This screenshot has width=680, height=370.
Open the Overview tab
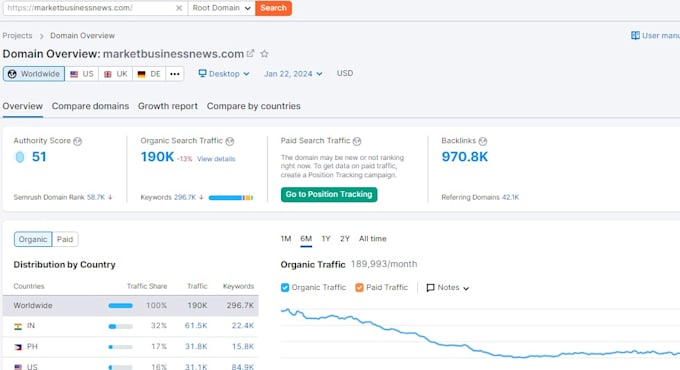[23, 106]
